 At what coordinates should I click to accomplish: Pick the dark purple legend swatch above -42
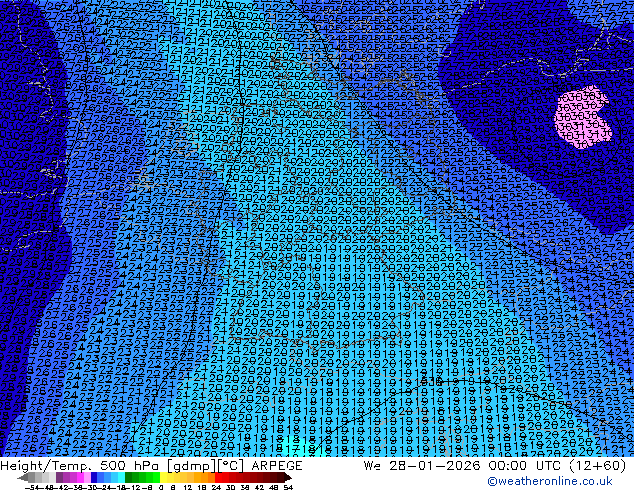59,477
